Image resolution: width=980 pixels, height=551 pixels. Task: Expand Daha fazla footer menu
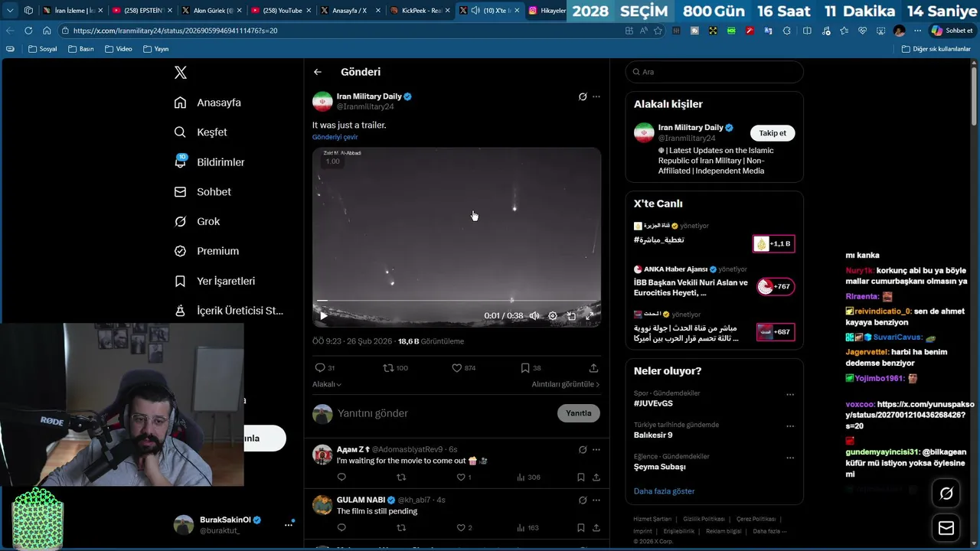tap(769, 531)
